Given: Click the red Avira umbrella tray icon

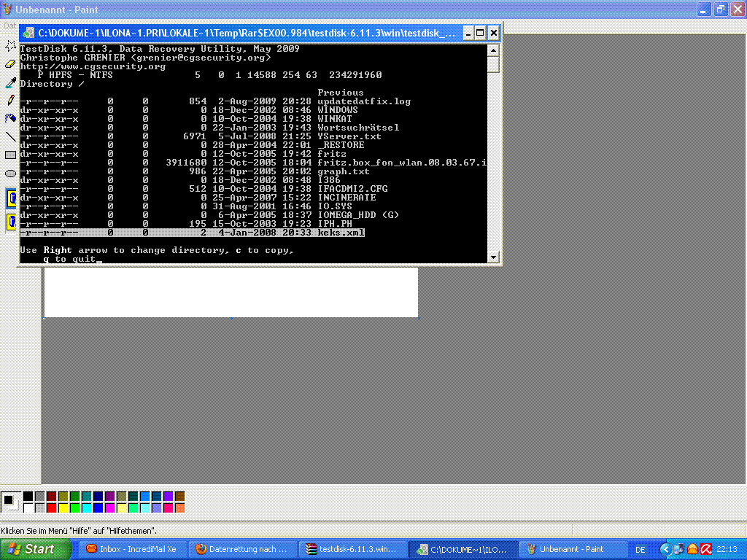Looking at the screenshot, I should (x=706, y=549).
